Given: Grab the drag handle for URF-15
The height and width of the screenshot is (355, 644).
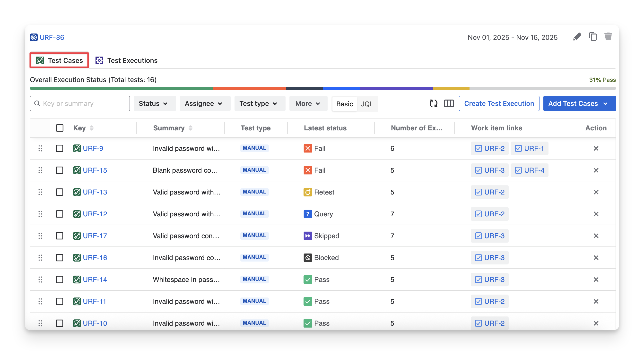Looking at the screenshot, I should 40,170.
